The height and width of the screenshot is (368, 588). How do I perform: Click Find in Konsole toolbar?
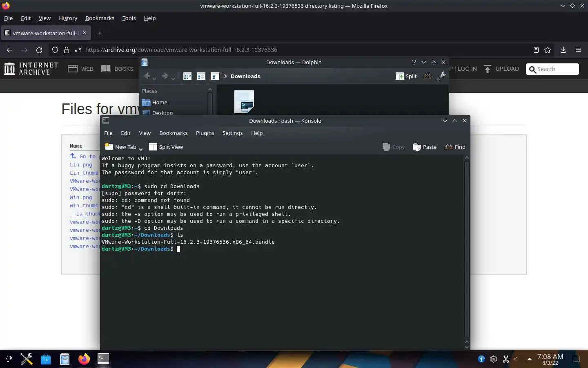455,147
